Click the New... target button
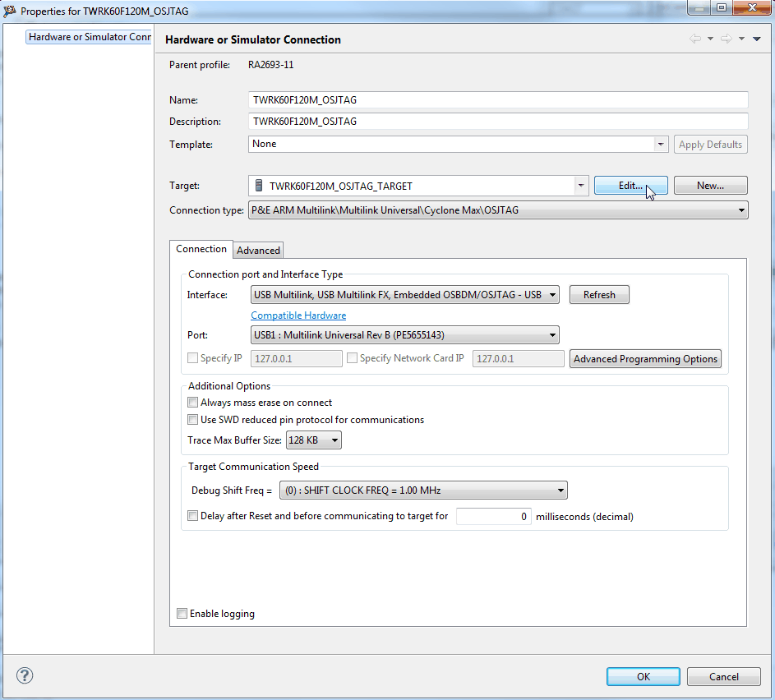 (710, 185)
